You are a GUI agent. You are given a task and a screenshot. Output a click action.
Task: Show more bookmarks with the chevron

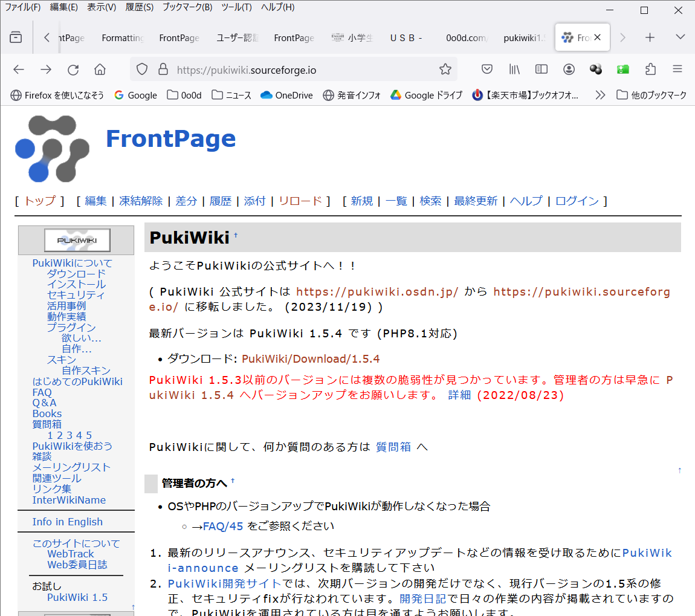(600, 95)
